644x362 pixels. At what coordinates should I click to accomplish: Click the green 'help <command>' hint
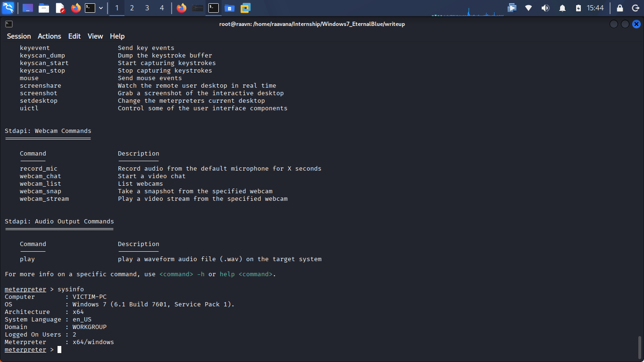coord(246,274)
